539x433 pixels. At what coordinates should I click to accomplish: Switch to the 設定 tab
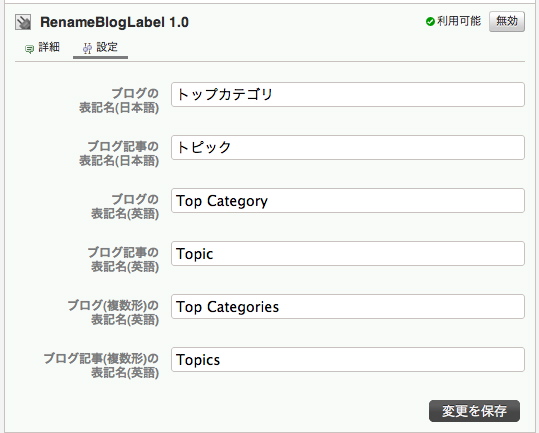(100, 47)
